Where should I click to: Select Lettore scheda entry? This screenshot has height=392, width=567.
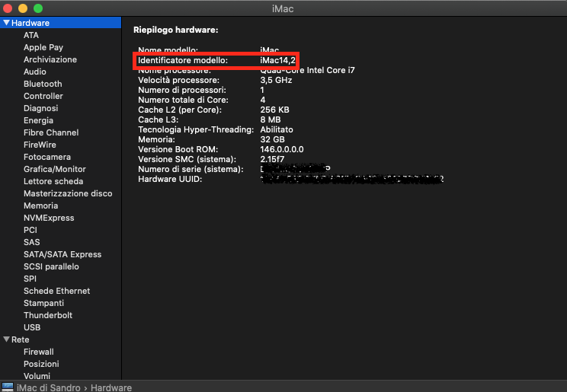tap(53, 181)
